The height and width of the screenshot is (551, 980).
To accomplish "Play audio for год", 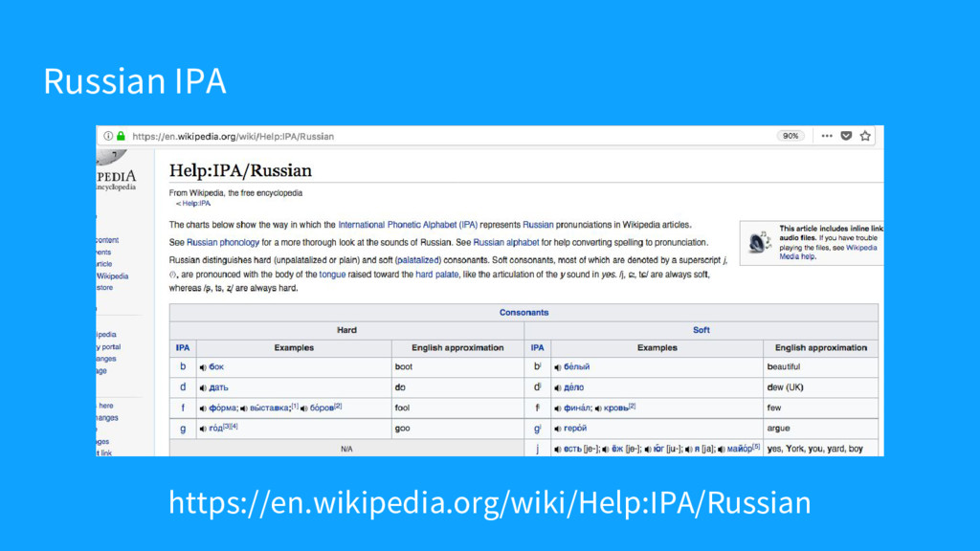I will pos(203,429).
